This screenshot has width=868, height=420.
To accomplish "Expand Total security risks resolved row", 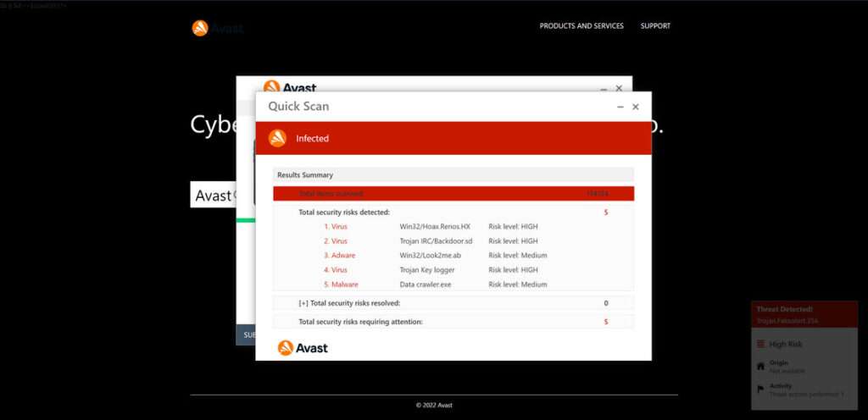I will [453, 303].
